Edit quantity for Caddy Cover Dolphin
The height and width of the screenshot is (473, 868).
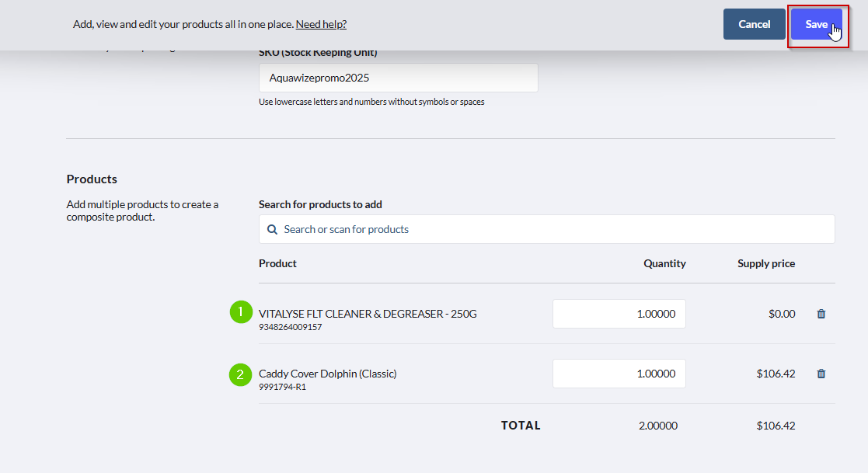point(619,374)
